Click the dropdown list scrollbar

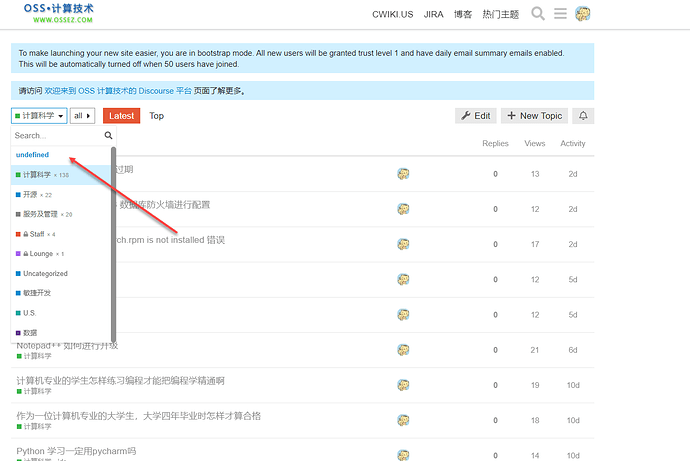coord(114,244)
